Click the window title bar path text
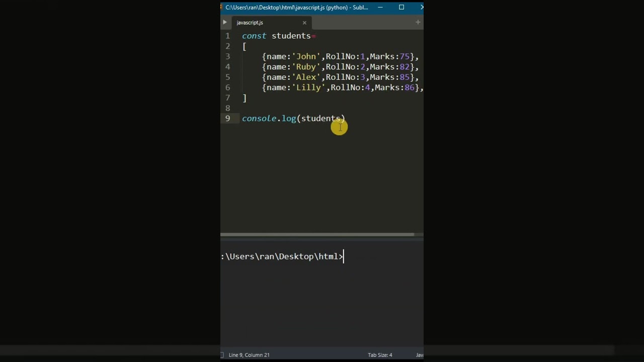644x362 pixels. (297, 7)
